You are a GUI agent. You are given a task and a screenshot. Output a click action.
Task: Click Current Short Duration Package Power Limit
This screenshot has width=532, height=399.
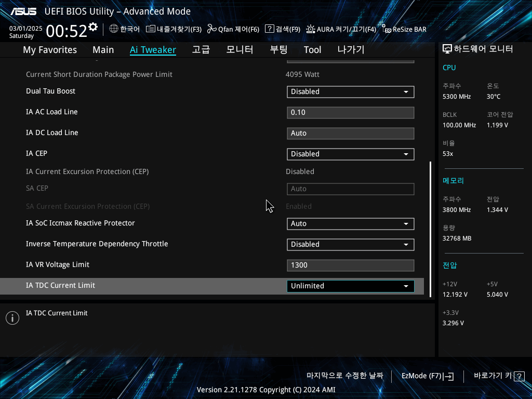click(99, 74)
